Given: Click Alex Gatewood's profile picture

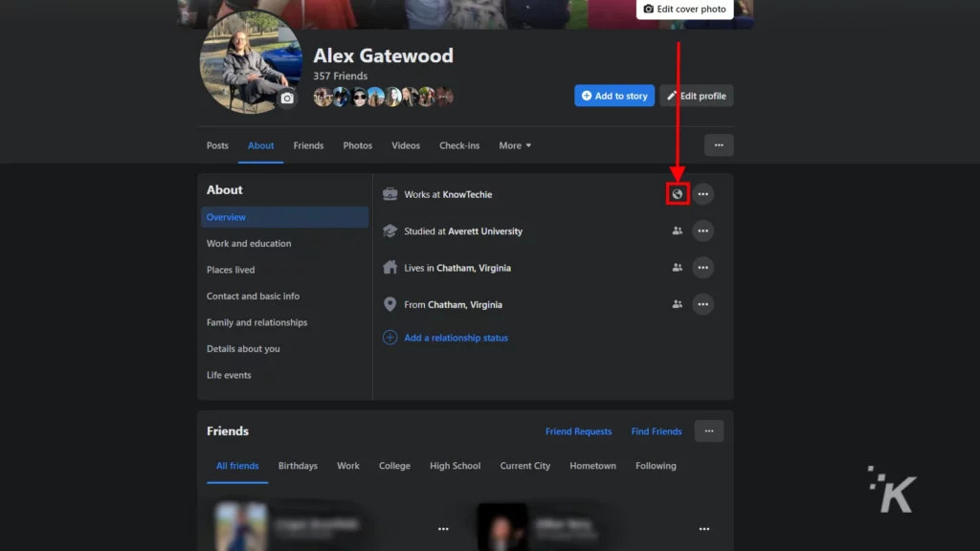Looking at the screenshot, I should (x=251, y=62).
